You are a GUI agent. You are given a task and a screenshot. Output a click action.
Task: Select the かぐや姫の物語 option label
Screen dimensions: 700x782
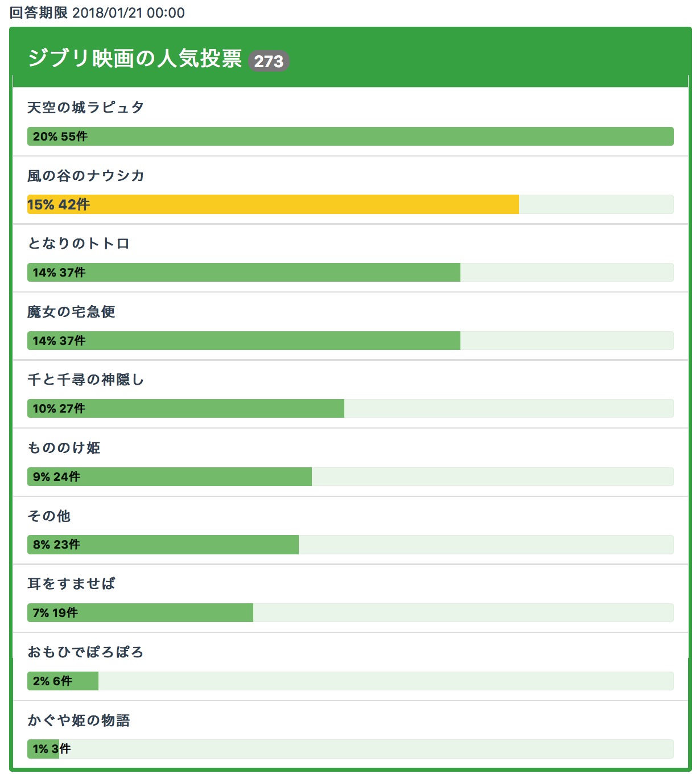click(x=79, y=721)
